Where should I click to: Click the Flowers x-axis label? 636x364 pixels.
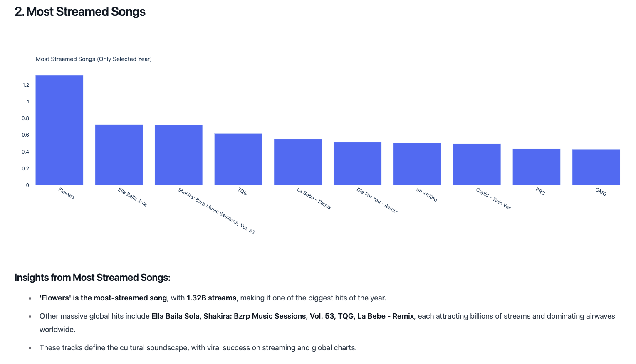coord(67,194)
